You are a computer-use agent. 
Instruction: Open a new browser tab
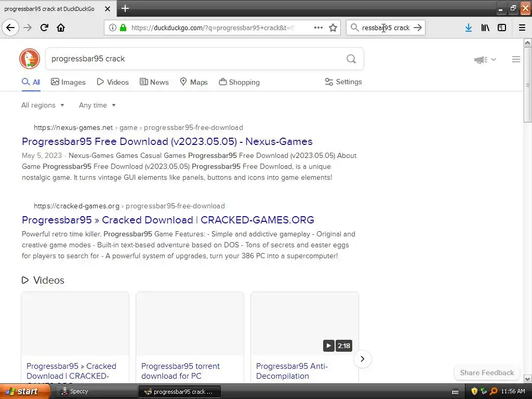pos(125,8)
